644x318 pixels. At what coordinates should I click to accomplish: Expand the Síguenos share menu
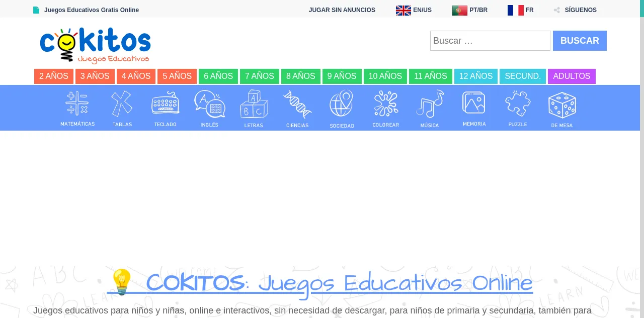tap(575, 10)
